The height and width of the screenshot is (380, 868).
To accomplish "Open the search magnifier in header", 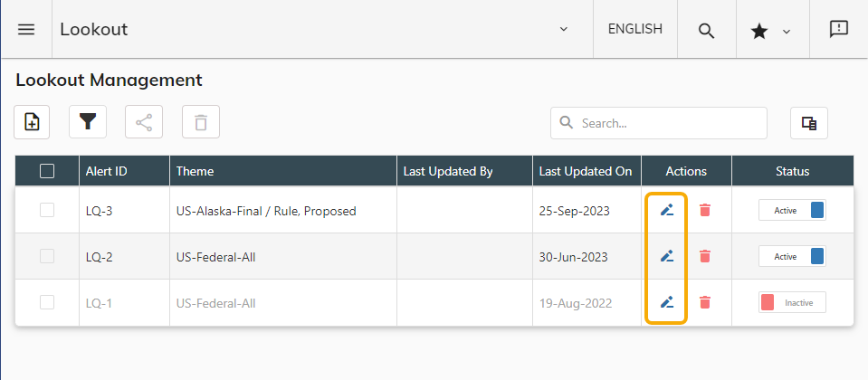I will tap(706, 30).
